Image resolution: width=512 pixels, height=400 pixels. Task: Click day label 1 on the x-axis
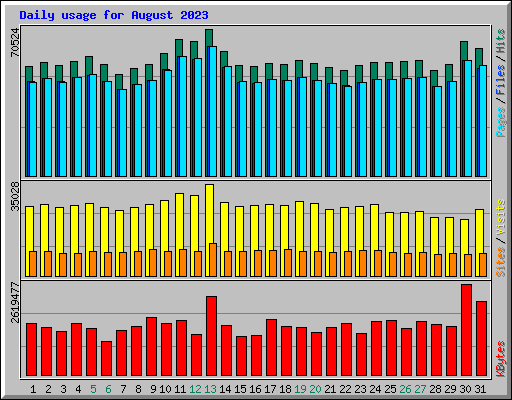pos(33,389)
